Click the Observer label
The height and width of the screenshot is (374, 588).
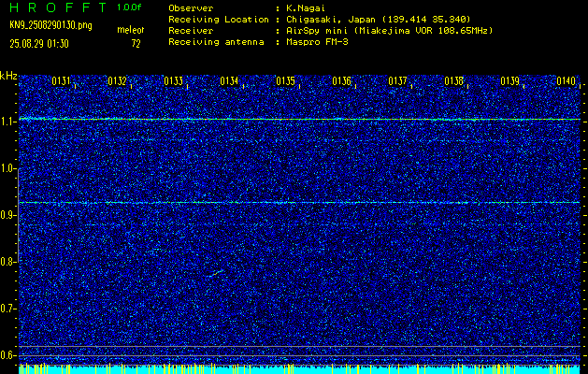(191, 8)
